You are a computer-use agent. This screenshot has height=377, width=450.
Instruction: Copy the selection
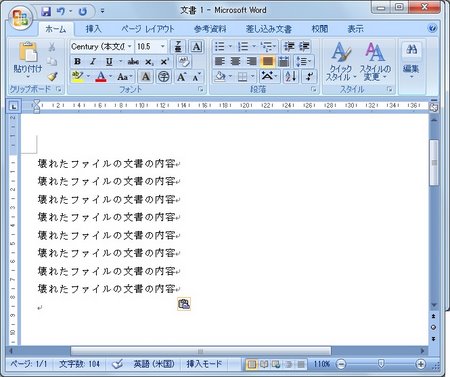point(52,61)
